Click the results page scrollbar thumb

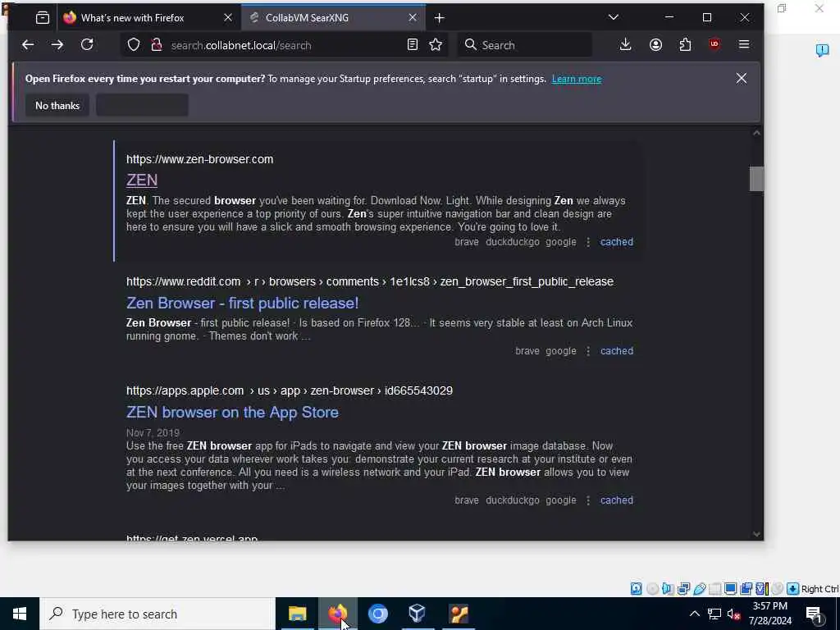pyautogui.click(x=756, y=178)
